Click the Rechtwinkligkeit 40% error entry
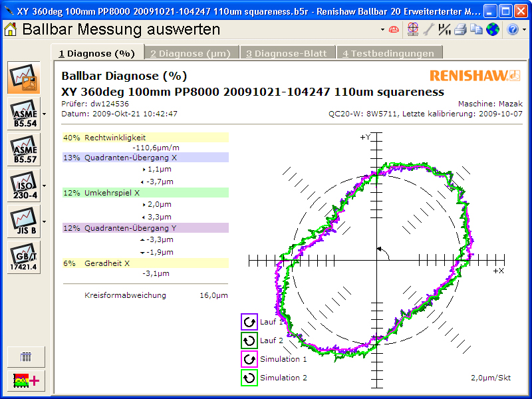The width and height of the screenshot is (532, 399). coord(145,138)
